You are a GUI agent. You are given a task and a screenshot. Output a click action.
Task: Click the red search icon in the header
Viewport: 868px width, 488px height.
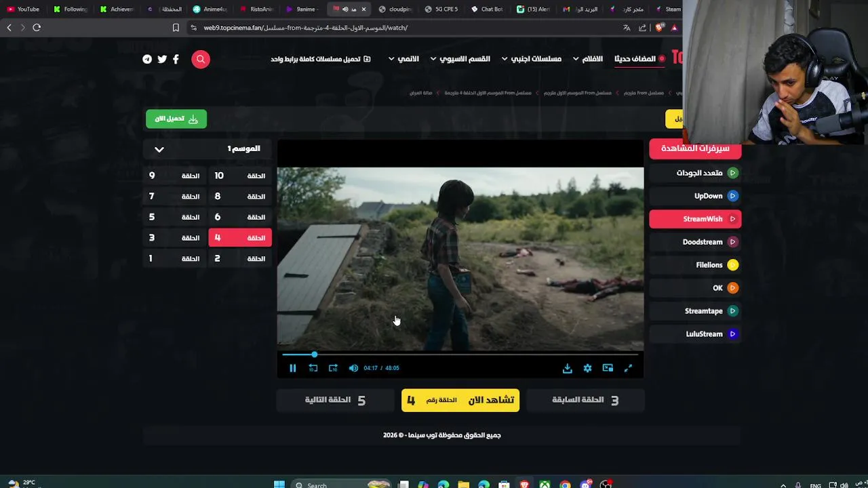point(201,59)
